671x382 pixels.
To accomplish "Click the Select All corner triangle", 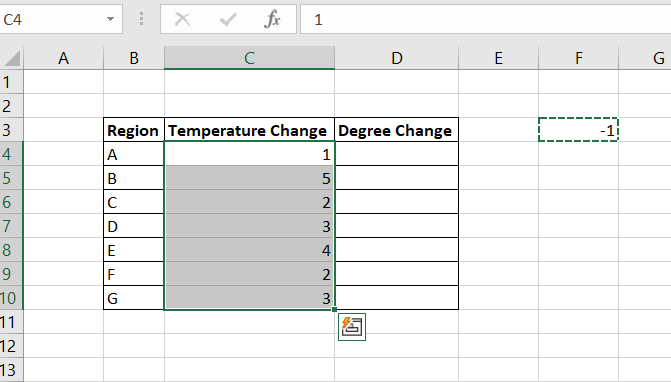I will (x=12, y=58).
